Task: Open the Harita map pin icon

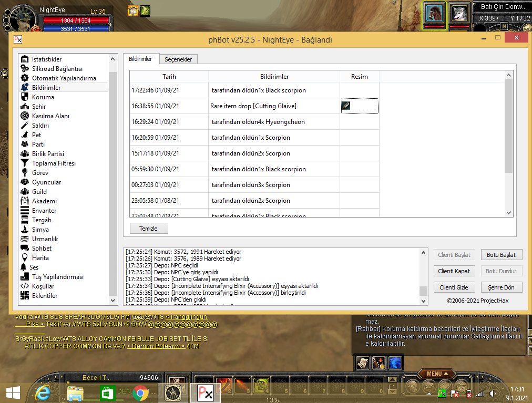Action: [25, 258]
